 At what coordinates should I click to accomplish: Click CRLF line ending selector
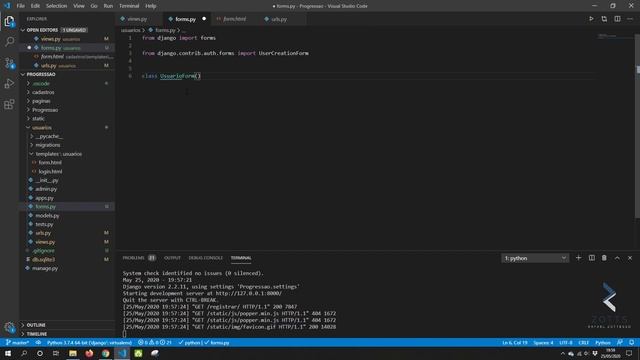[584, 342]
